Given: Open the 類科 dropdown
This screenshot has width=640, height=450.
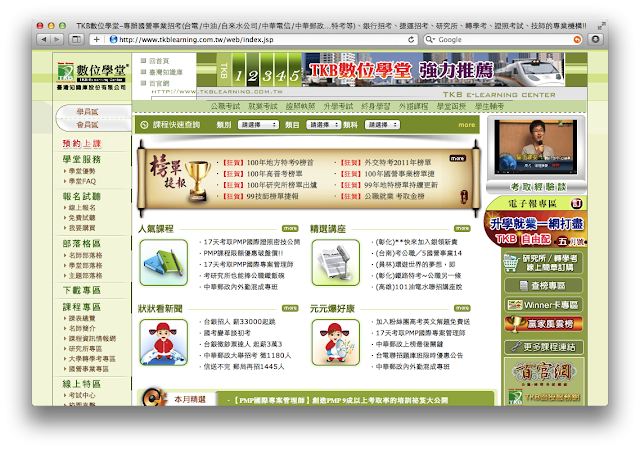Looking at the screenshot, I should click(x=382, y=125).
